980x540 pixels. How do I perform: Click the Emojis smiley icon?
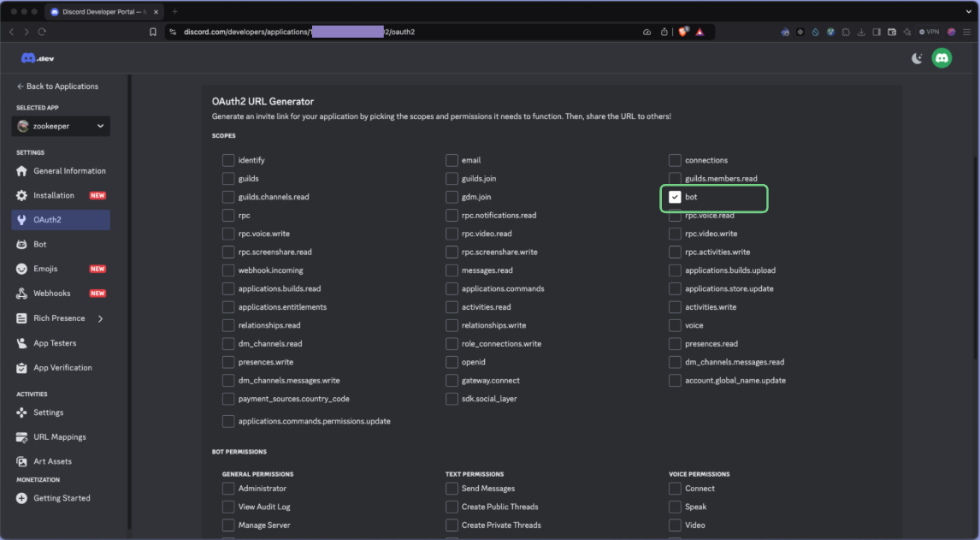[x=22, y=269]
